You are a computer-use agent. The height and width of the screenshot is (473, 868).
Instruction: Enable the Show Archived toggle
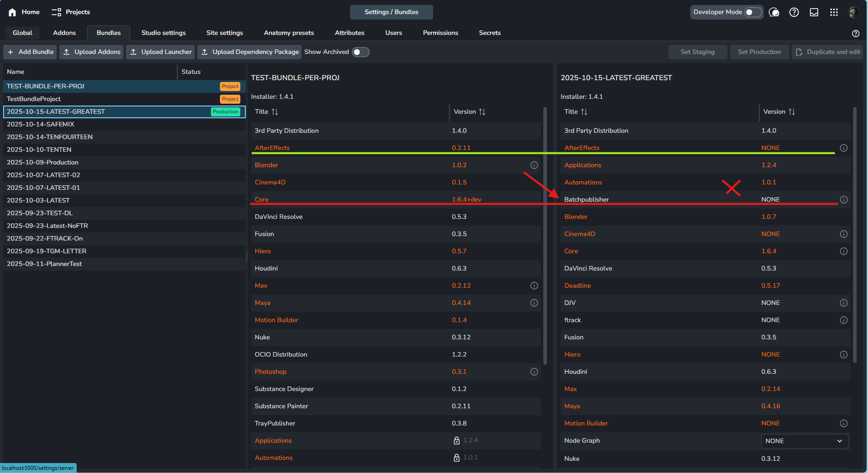[x=361, y=52]
